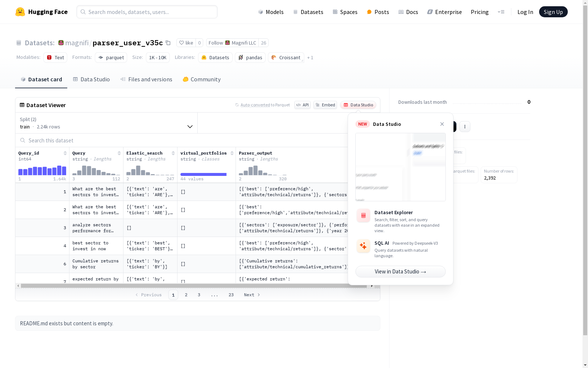Click the Data Studio button in viewer header
588x368 pixels.
pyautogui.click(x=358, y=105)
